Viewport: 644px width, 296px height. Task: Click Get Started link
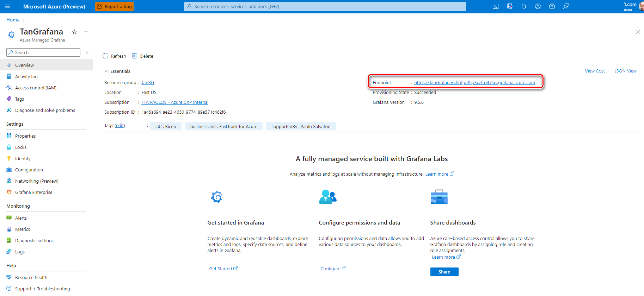pyautogui.click(x=223, y=269)
